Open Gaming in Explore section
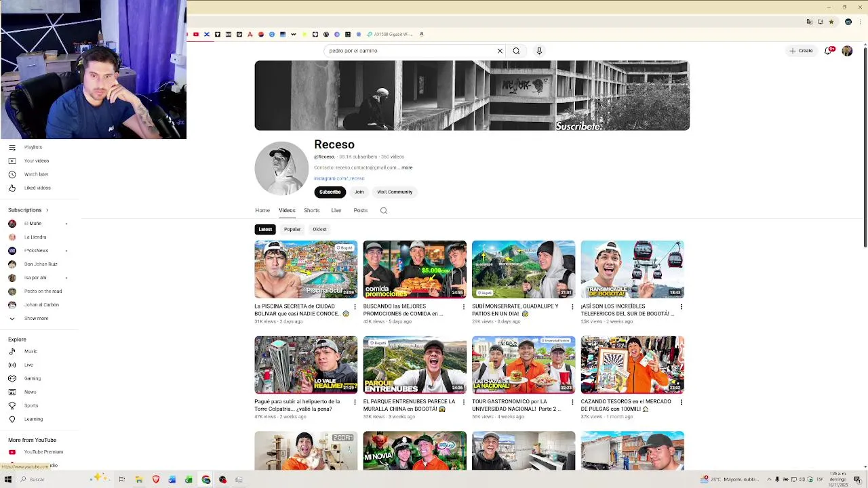Screen dimensions: 868x488 click(33, 378)
